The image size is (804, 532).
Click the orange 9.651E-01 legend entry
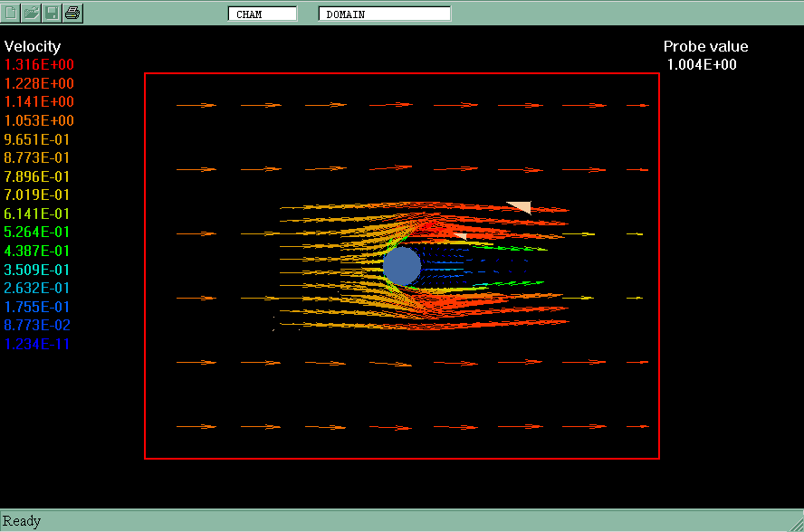coord(37,139)
